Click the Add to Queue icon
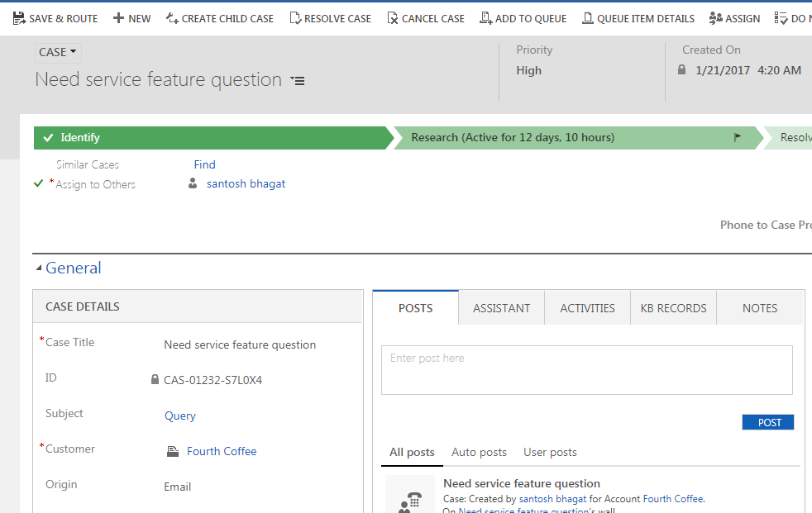Screen dimensions: 812x513 486,18
